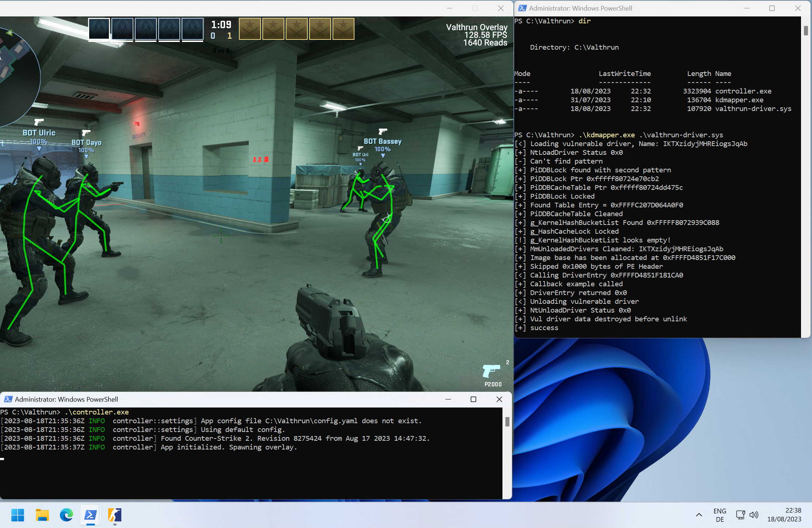
Task: Switch to PowerShell via the taskbar icon
Action: click(90, 515)
